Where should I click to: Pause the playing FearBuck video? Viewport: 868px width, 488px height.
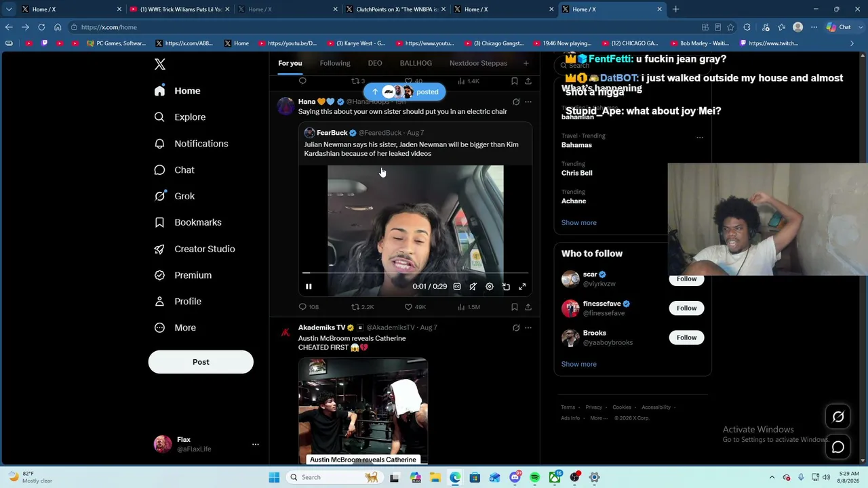pos(309,287)
